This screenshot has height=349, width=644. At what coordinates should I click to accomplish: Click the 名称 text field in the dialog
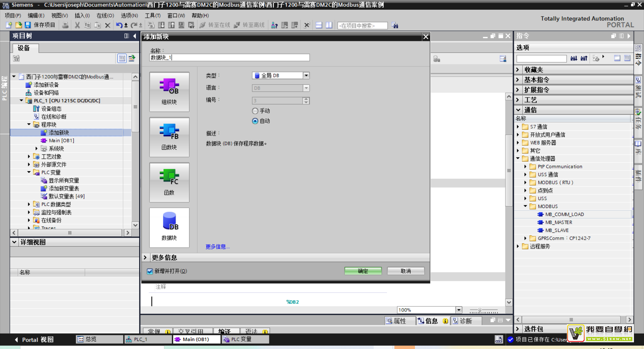(x=229, y=58)
